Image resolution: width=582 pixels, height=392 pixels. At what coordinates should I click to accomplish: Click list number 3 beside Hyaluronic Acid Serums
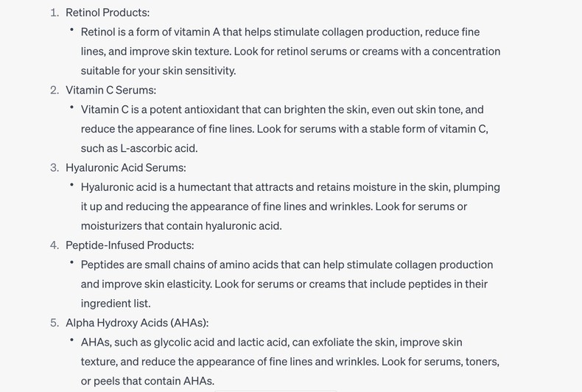click(55, 168)
